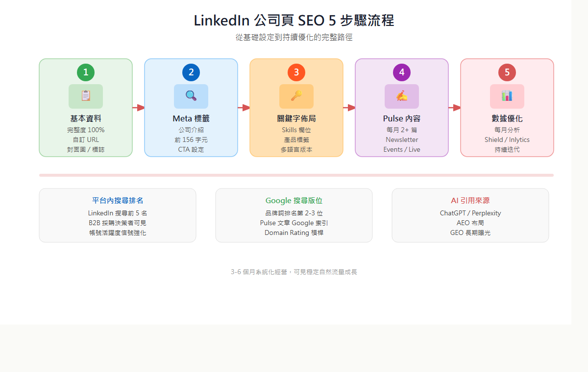The height and width of the screenshot is (372, 588).
Task: Click the text Skills 欄位
Action: pos(296,130)
